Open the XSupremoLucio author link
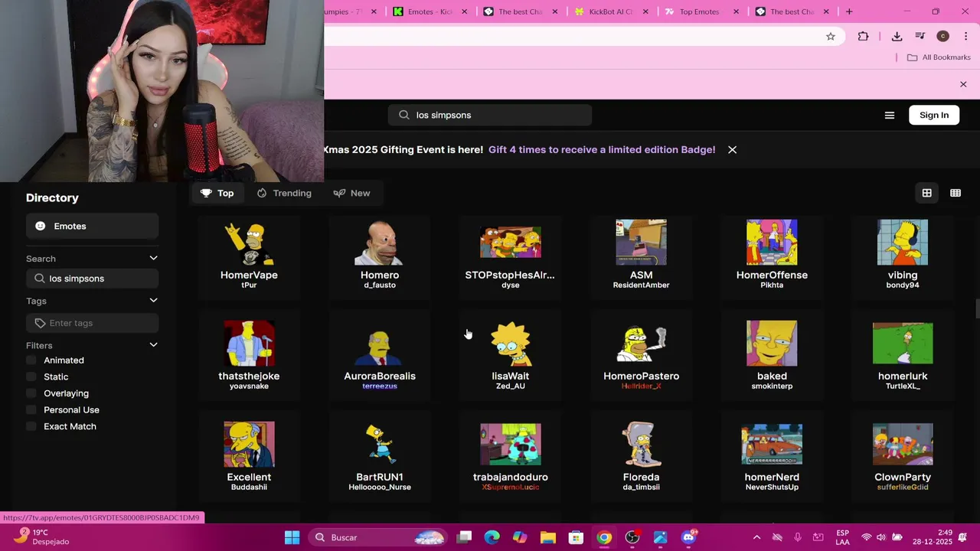Viewport: 980px width, 551px height. pyautogui.click(x=511, y=487)
